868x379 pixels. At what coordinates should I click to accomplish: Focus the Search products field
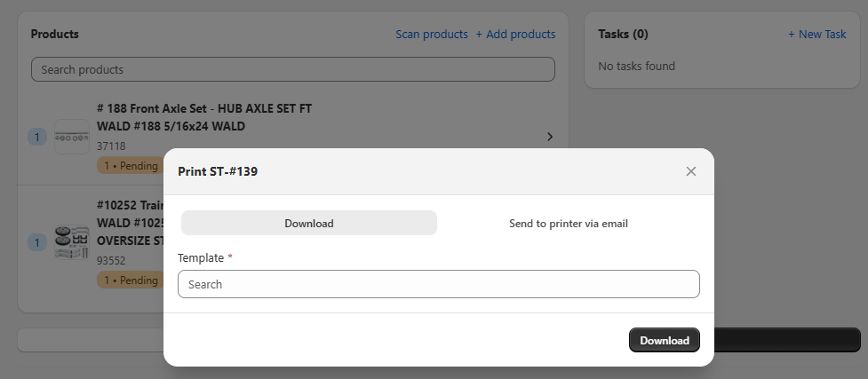[292, 69]
